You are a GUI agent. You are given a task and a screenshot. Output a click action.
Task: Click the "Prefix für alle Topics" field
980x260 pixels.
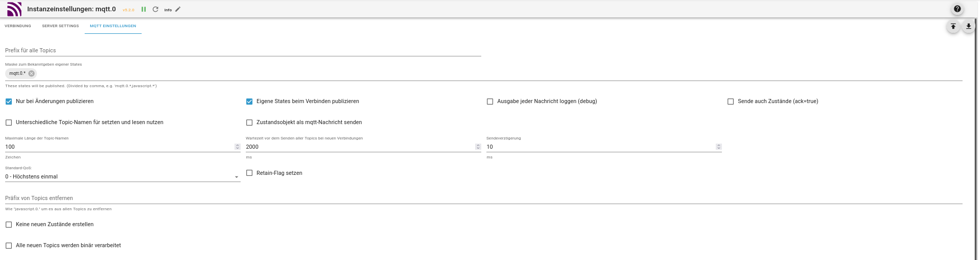pos(243,51)
